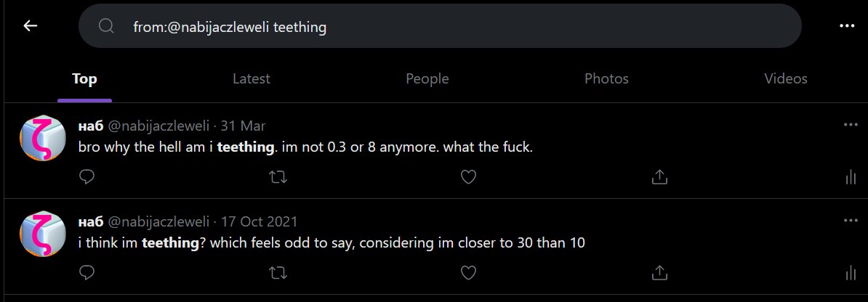
Task: Click the search magnifier icon
Action: (106, 27)
